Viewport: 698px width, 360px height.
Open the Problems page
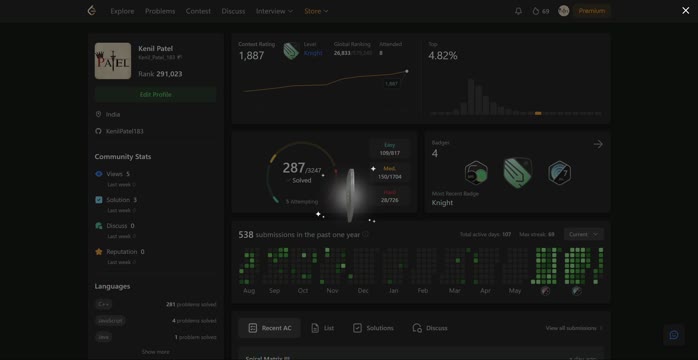(160, 11)
